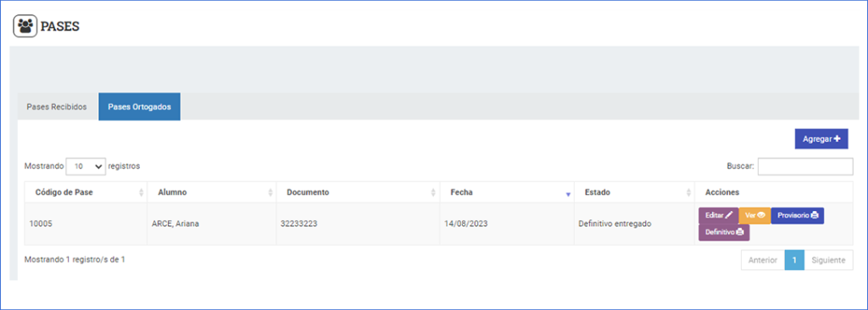Go to the Anterior page
The width and height of the screenshot is (868, 310).
(763, 260)
